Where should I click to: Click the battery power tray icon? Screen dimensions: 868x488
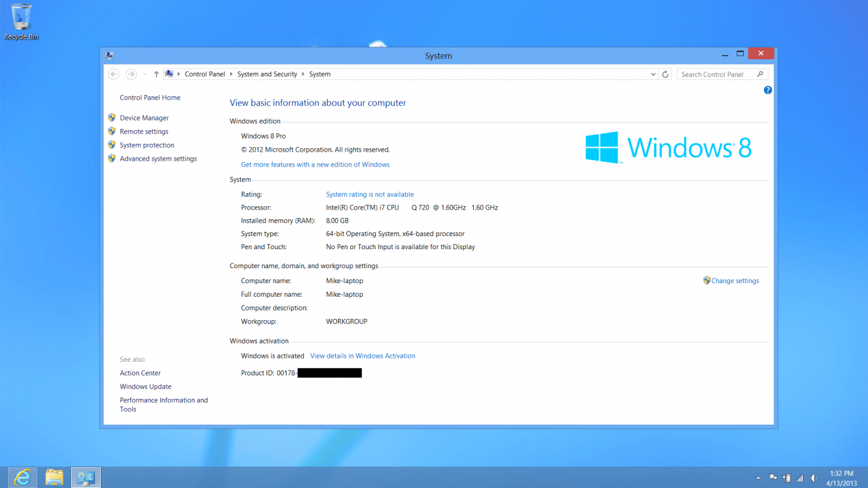pyautogui.click(x=787, y=478)
